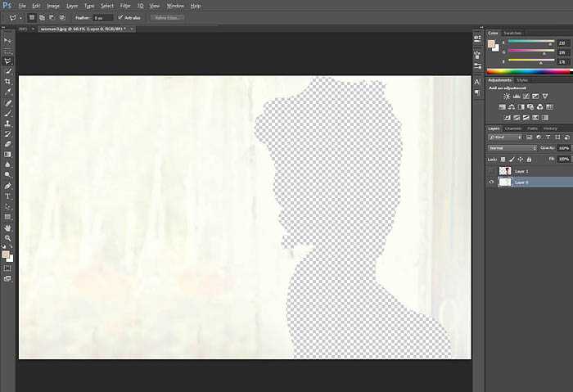
Task: Select the Type tool in the left toolbar
Action: click(x=7, y=196)
